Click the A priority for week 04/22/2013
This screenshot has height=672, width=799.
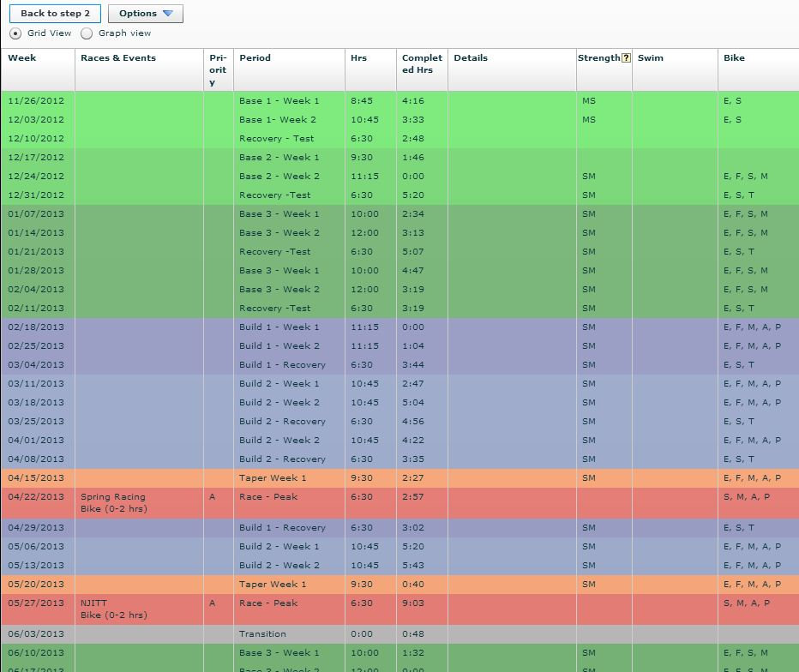pyautogui.click(x=212, y=497)
